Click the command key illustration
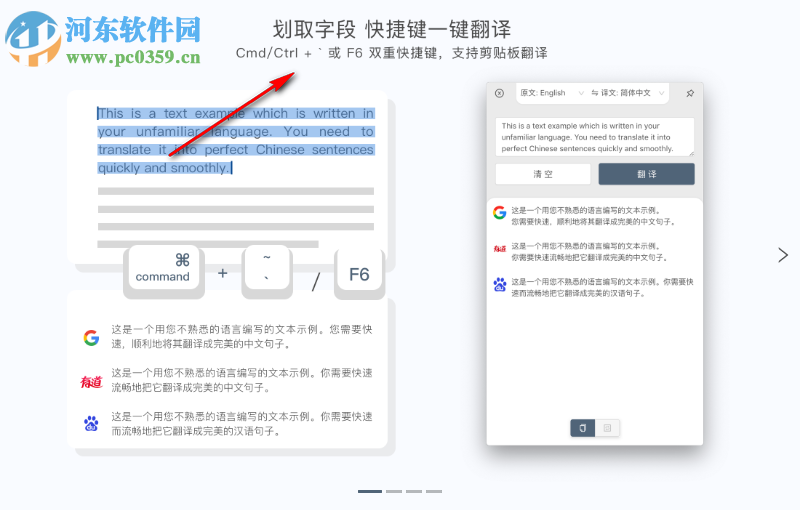This screenshot has width=800, height=510. 163,270
